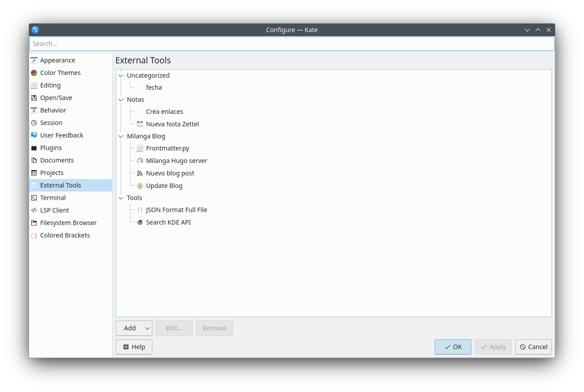Click the Help button
The image size is (584, 392).
[134, 347]
